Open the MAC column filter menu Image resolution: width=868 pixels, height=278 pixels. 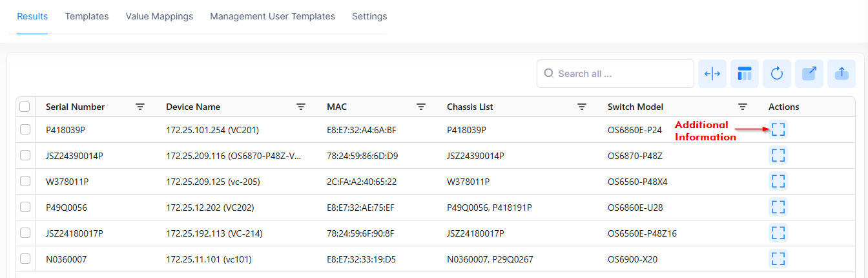coord(421,107)
